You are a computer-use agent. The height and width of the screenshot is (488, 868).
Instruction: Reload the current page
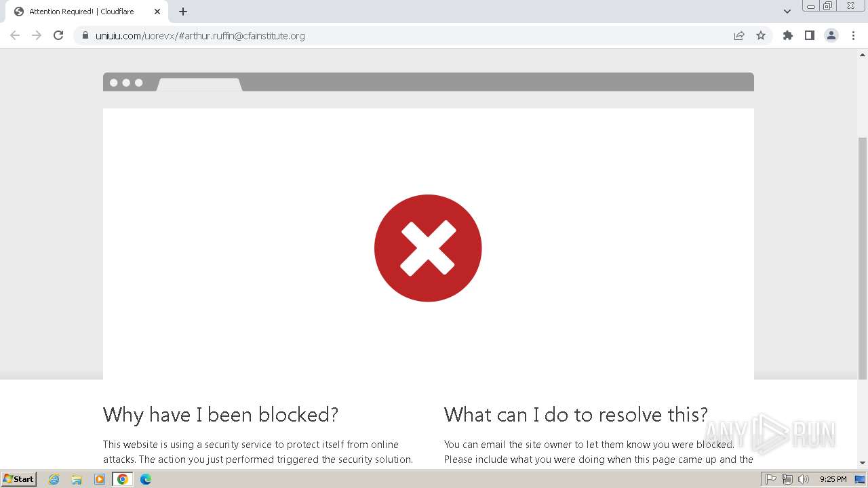click(58, 35)
